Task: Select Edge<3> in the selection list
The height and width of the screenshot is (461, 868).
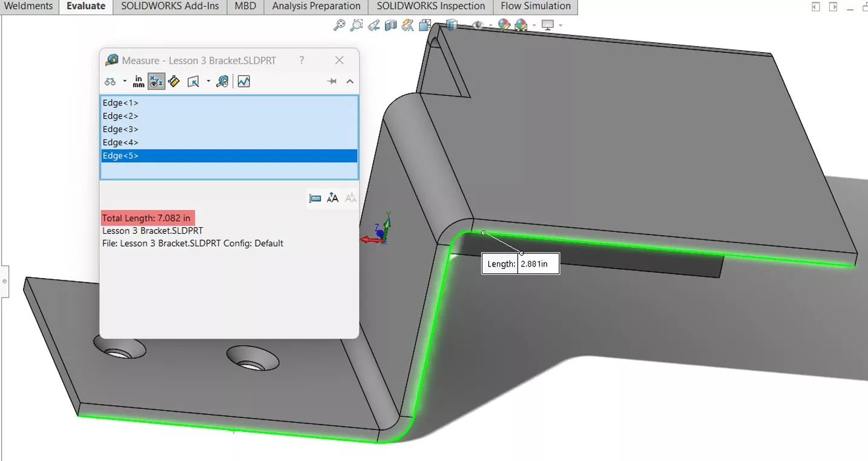Action: pos(229,129)
